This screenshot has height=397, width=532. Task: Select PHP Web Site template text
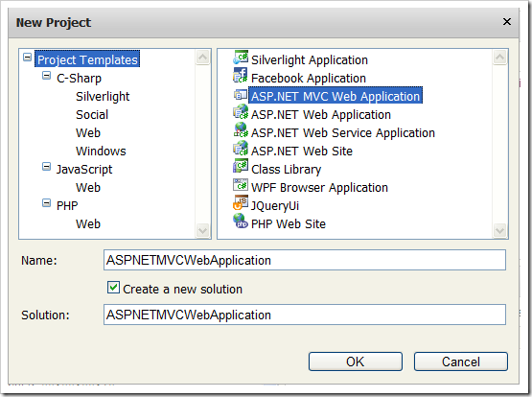click(289, 224)
